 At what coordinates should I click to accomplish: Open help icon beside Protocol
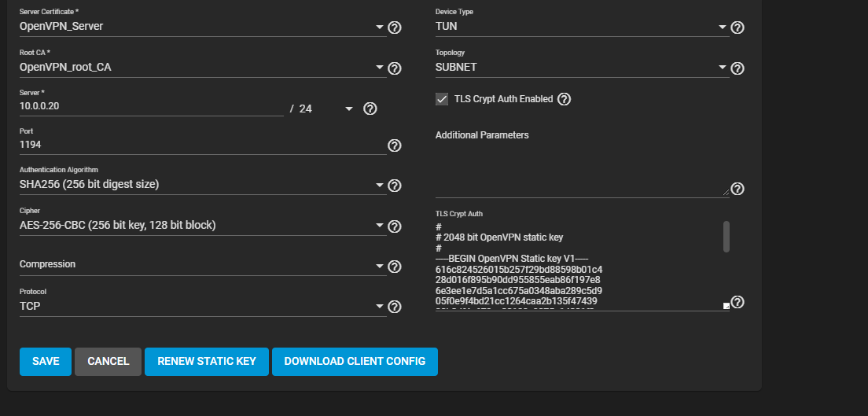coord(394,307)
